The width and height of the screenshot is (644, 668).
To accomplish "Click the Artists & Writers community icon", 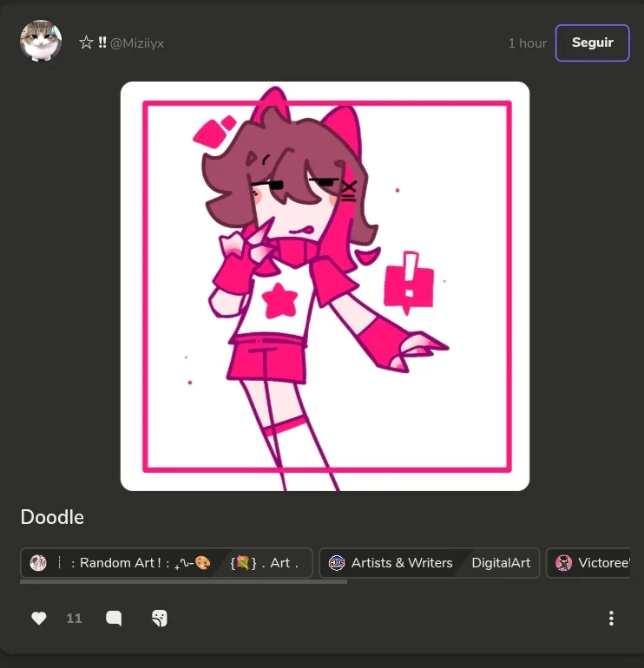I will point(337,563).
